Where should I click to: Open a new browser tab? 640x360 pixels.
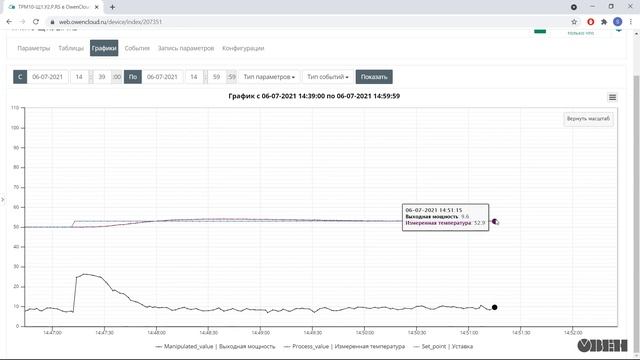click(112, 7)
